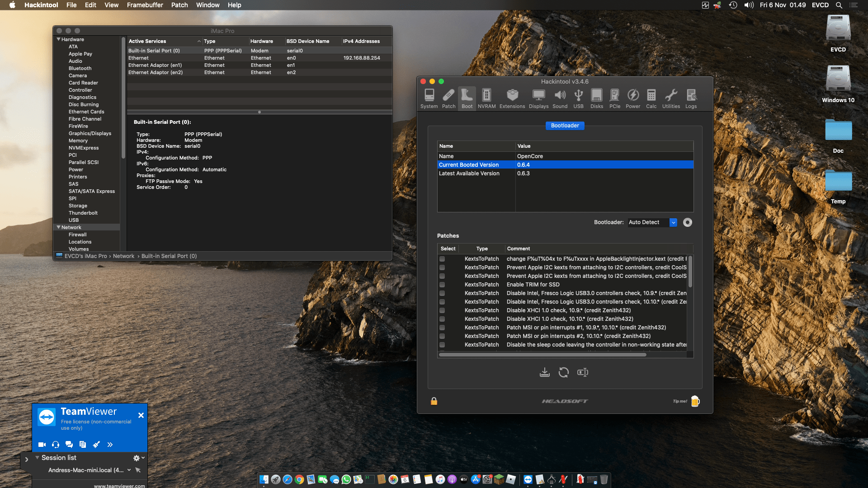
Task: Open the Sound section in Hackintool
Action: point(560,99)
